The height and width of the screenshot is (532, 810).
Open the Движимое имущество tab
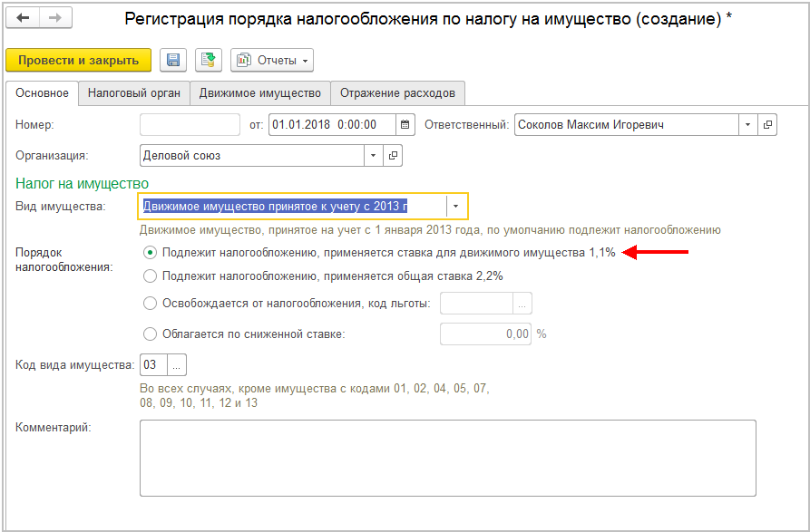click(x=259, y=93)
